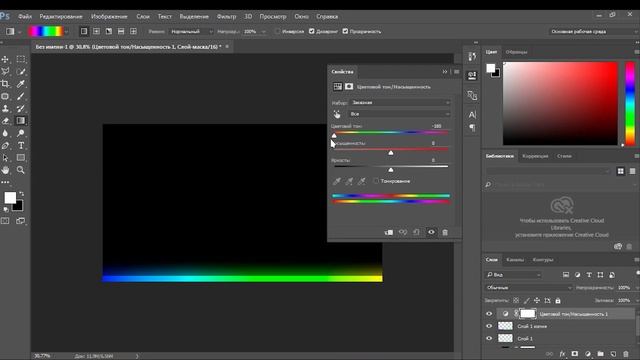The height and width of the screenshot is (360, 640).
Task: Select the Blur drop tool
Action: click(x=5, y=133)
